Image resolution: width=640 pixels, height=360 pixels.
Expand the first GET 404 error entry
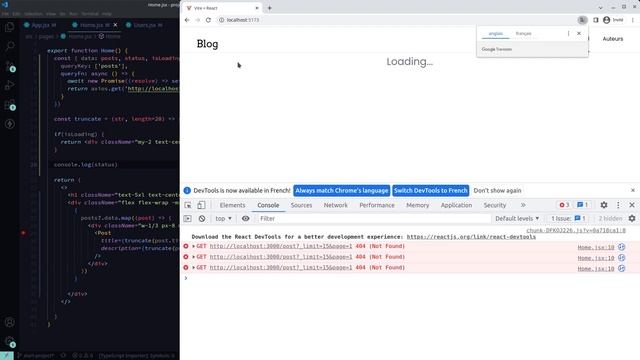[x=193, y=246]
